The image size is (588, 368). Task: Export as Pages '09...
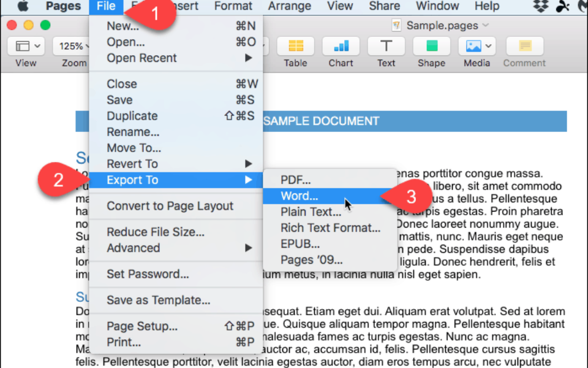click(x=330, y=260)
